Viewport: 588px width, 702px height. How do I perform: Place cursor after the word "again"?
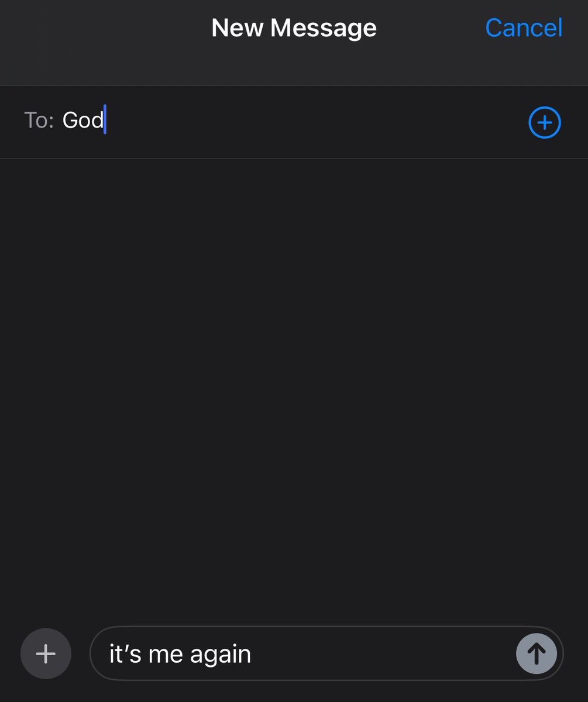(x=252, y=654)
